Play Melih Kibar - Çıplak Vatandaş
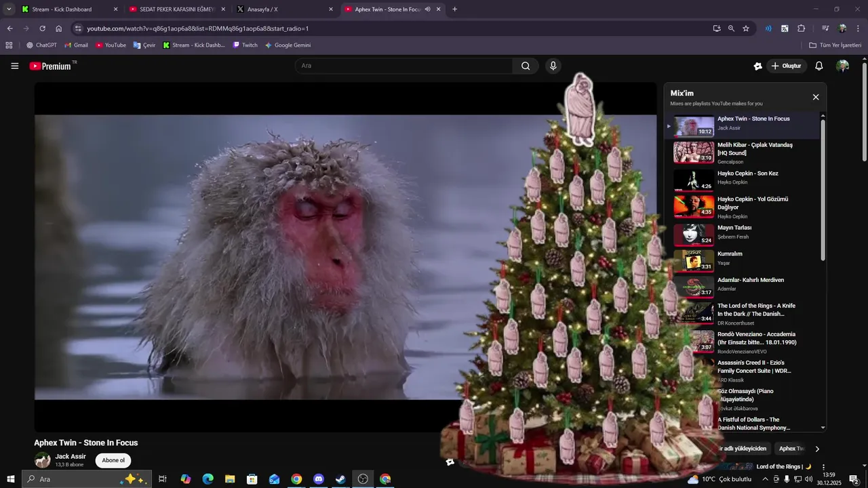 coord(746,152)
